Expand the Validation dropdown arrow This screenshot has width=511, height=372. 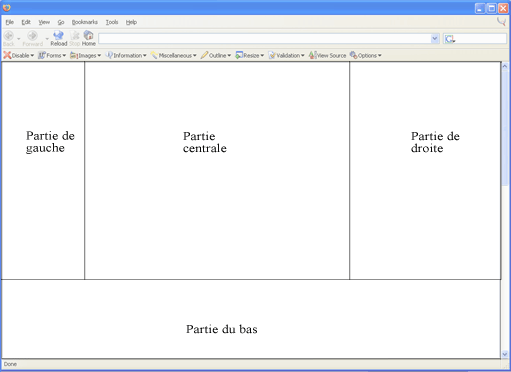click(303, 56)
